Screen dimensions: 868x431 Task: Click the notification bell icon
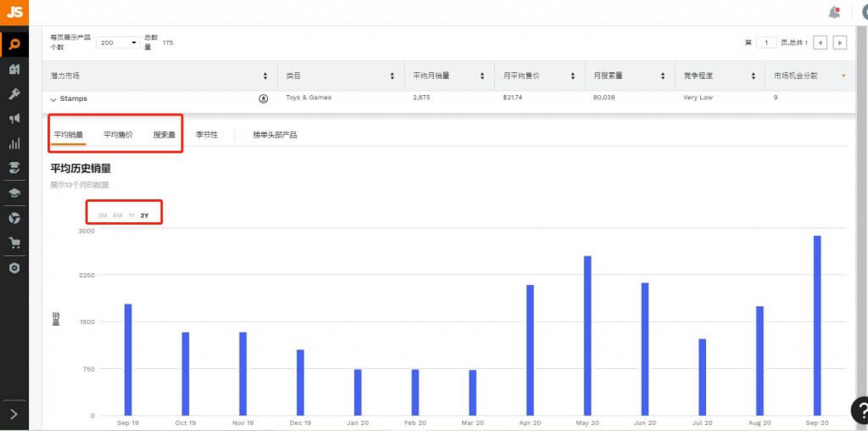point(834,12)
